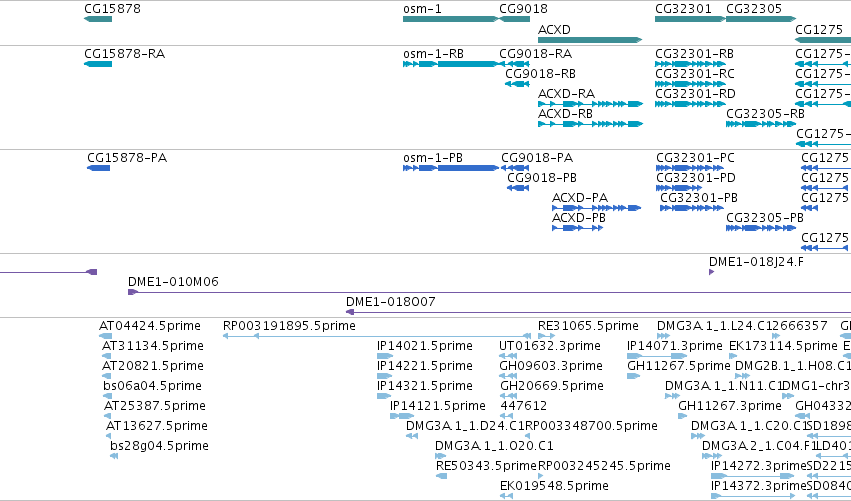Select the GH11267.5prime EST glyph
Image resolution: width=851 pixels, height=501 pixels.
[633, 376]
